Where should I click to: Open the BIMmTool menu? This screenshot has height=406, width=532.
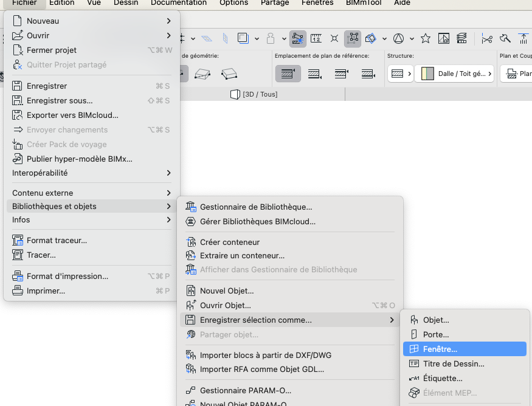click(x=364, y=2)
